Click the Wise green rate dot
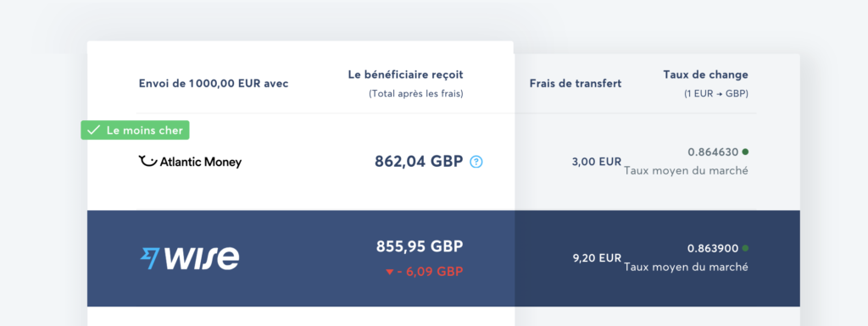This screenshot has height=326, width=868. [745, 248]
